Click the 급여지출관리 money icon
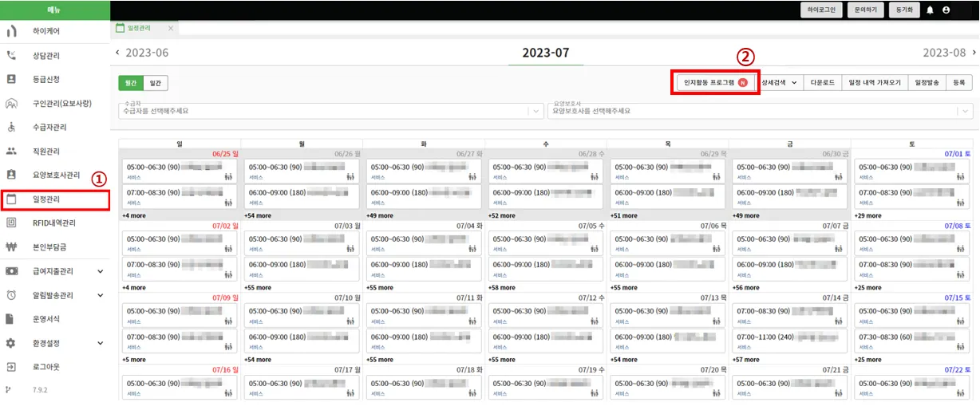The image size is (980, 406). tap(11, 271)
